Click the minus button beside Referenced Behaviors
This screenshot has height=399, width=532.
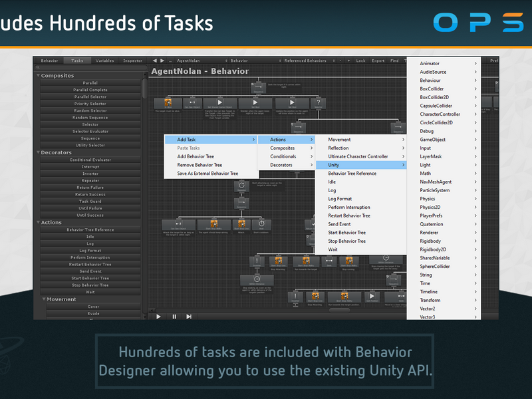[341, 61]
